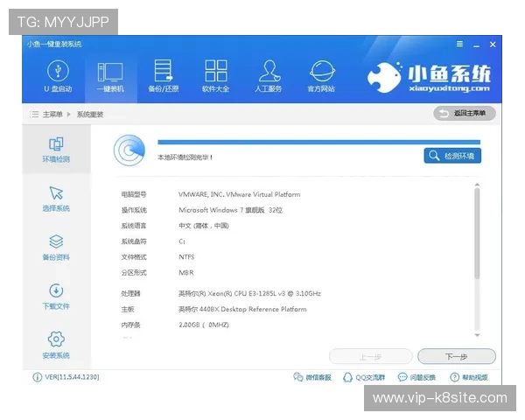Click the 内存条 label
This screenshot has height=420, width=525.
click(x=130, y=325)
